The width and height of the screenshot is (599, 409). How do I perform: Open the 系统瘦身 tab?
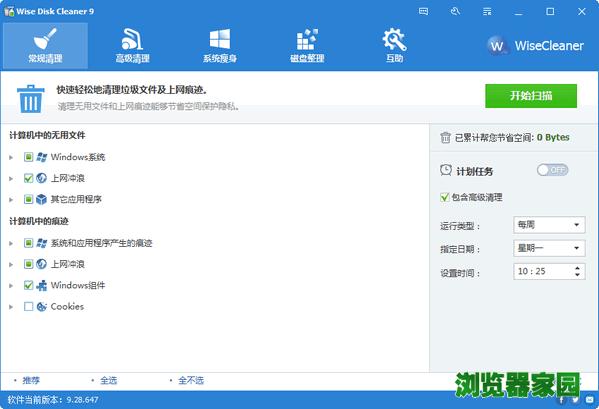[220, 46]
